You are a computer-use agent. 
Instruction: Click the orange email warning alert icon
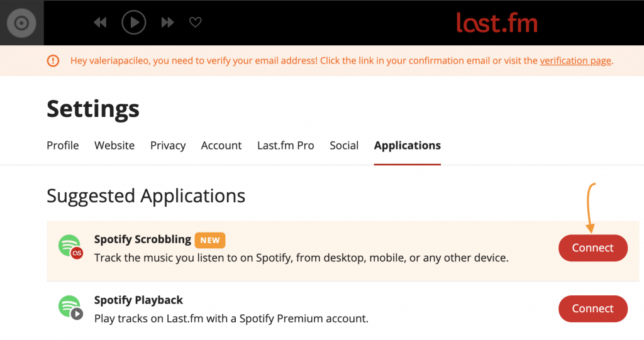pyautogui.click(x=53, y=61)
